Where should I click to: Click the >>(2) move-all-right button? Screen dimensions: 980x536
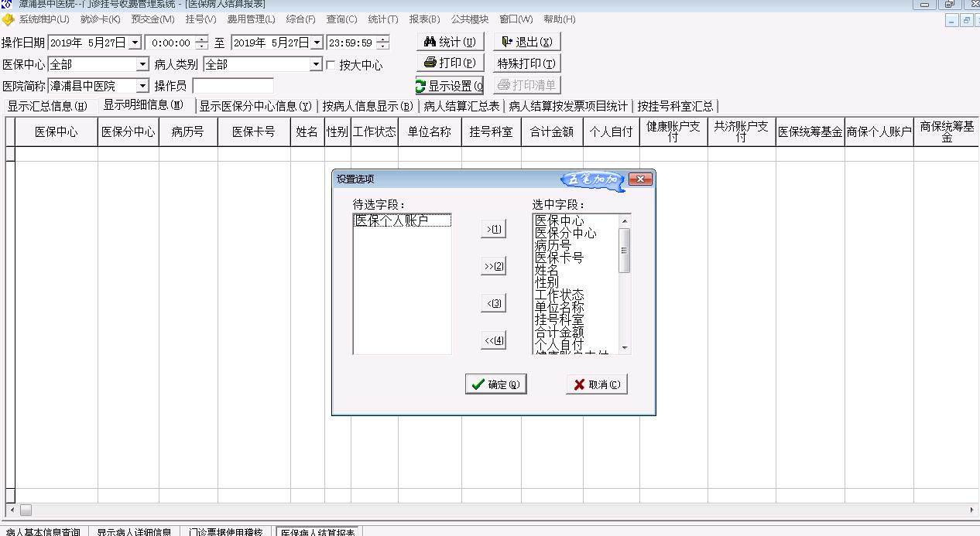pyautogui.click(x=493, y=266)
